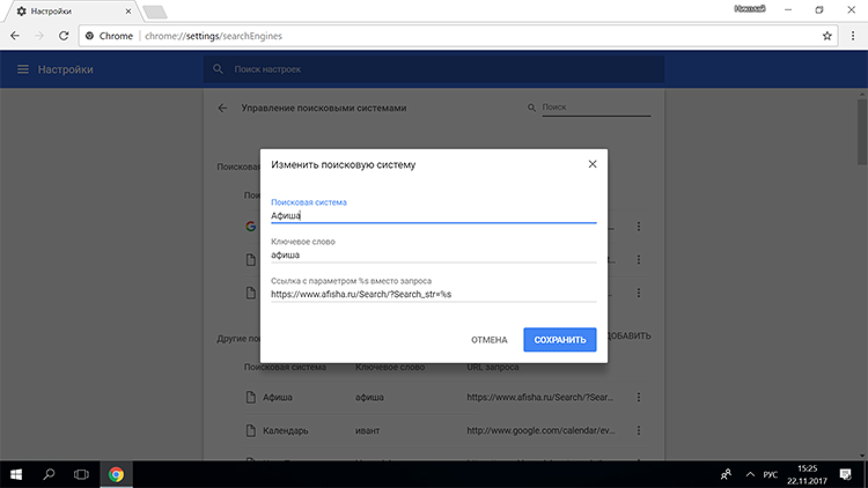The height and width of the screenshot is (488, 868).
Task: Click browser Forward arrow
Action: pyautogui.click(x=39, y=36)
